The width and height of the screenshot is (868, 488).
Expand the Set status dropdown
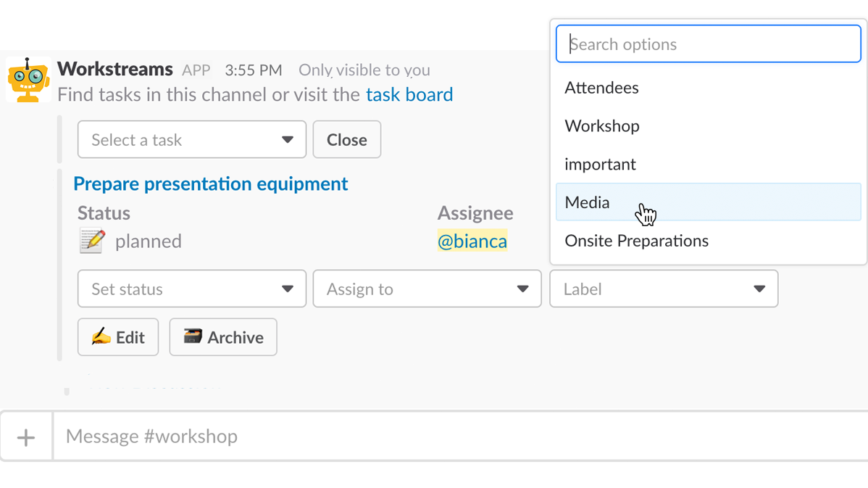[x=191, y=289]
